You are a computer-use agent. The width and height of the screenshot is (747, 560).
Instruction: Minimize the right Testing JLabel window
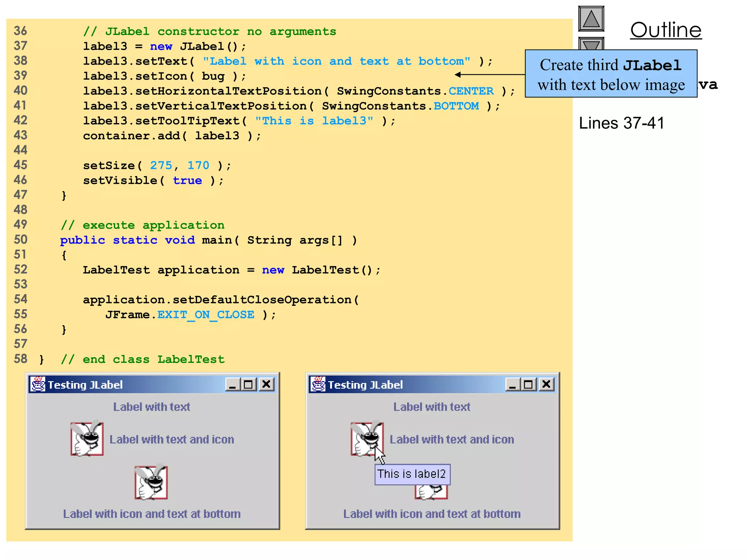tap(513, 384)
